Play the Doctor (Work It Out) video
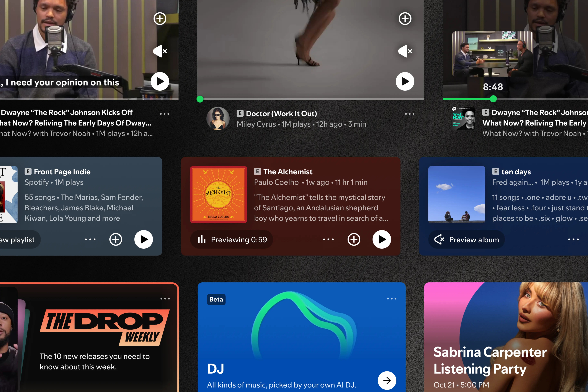This screenshot has width=588, height=392. pos(405,81)
